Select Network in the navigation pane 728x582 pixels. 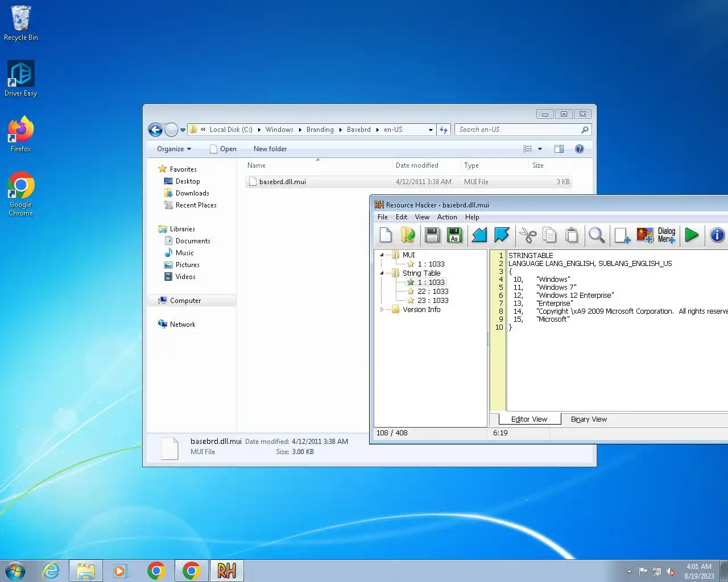[182, 325]
